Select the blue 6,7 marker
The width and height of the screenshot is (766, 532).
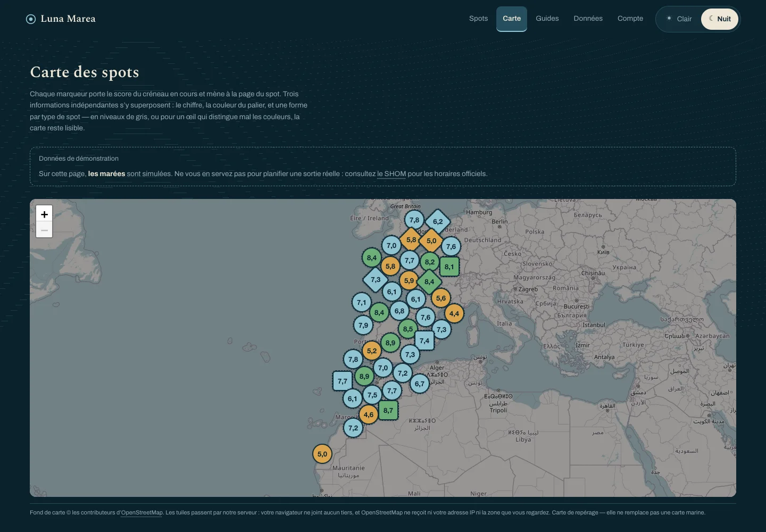click(420, 384)
